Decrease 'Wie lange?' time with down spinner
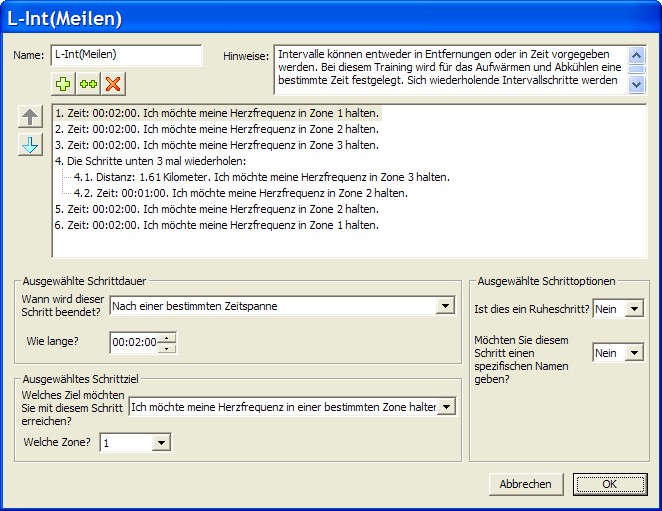 coord(167,348)
